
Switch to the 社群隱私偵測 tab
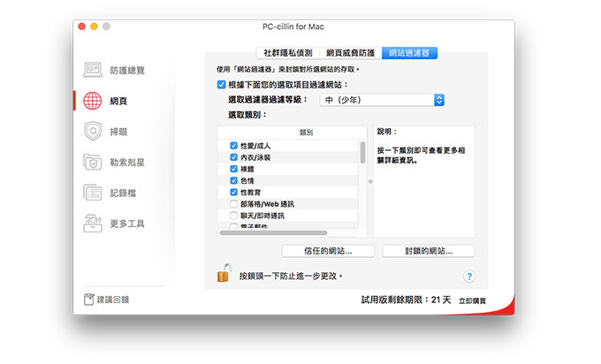(x=286, y=53)
